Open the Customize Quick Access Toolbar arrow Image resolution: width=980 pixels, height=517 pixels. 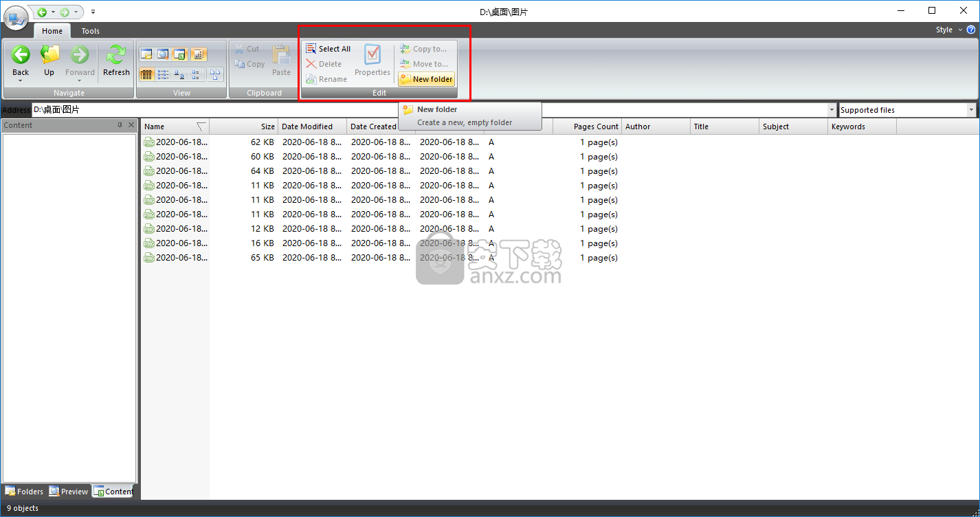coord(93,12)
